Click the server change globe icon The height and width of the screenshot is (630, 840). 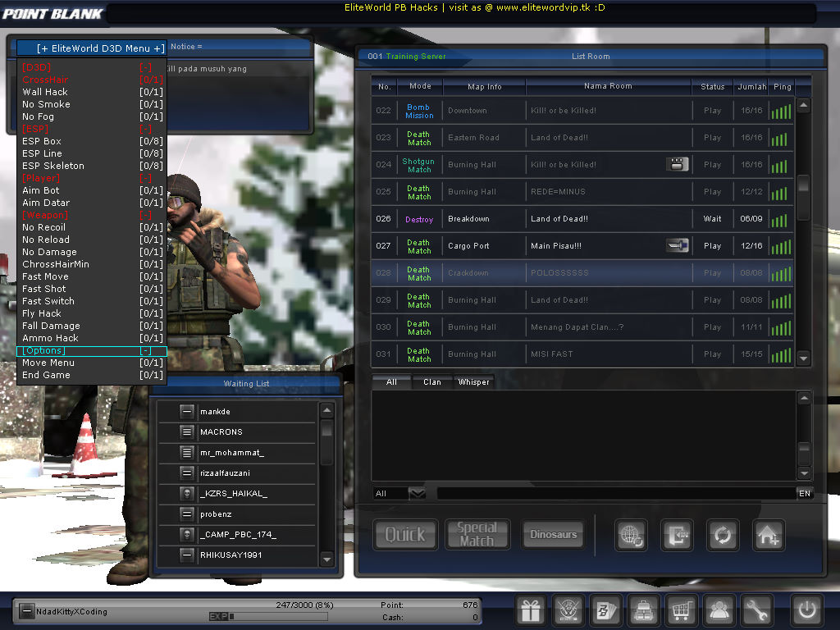tap(631, 534)
